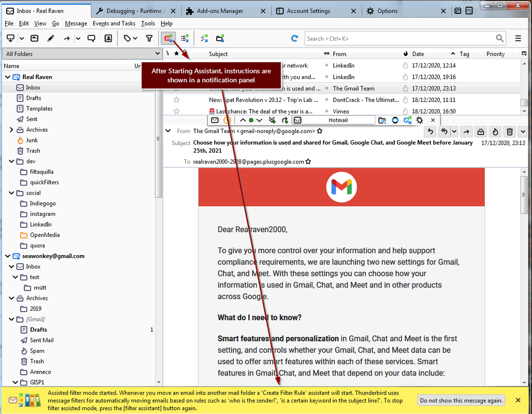Expand the Archives folder under Real Raven

[11, 129]
